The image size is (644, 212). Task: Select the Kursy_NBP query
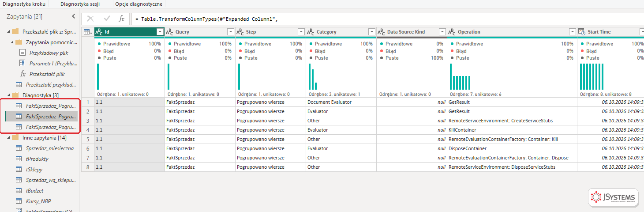(39, 201)
